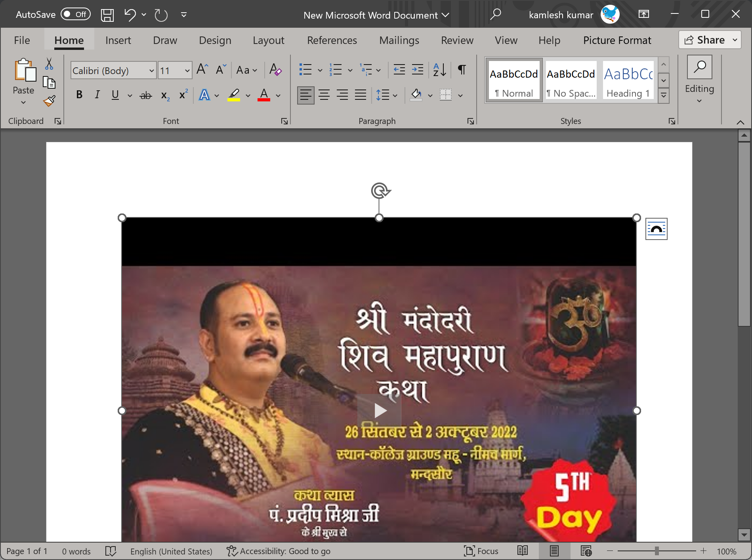Toggle Justify alignment
Image resolution: width=752 pixels, height=560 pixels.
361,95
